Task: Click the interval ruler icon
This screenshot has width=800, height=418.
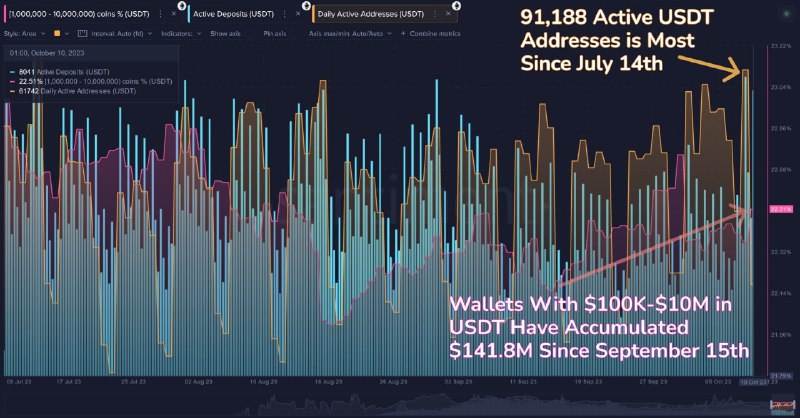Action: pyautogui.click(x=82, y=34)
